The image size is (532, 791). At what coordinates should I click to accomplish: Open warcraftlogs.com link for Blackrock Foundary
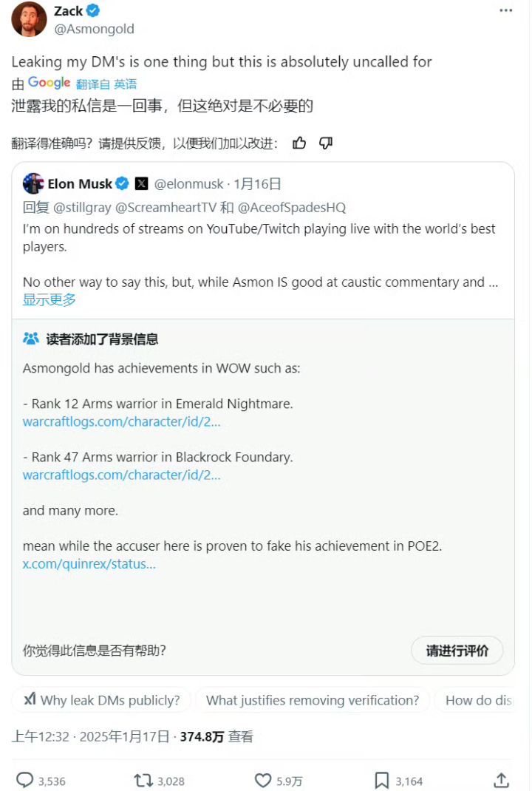pos(122,475)
